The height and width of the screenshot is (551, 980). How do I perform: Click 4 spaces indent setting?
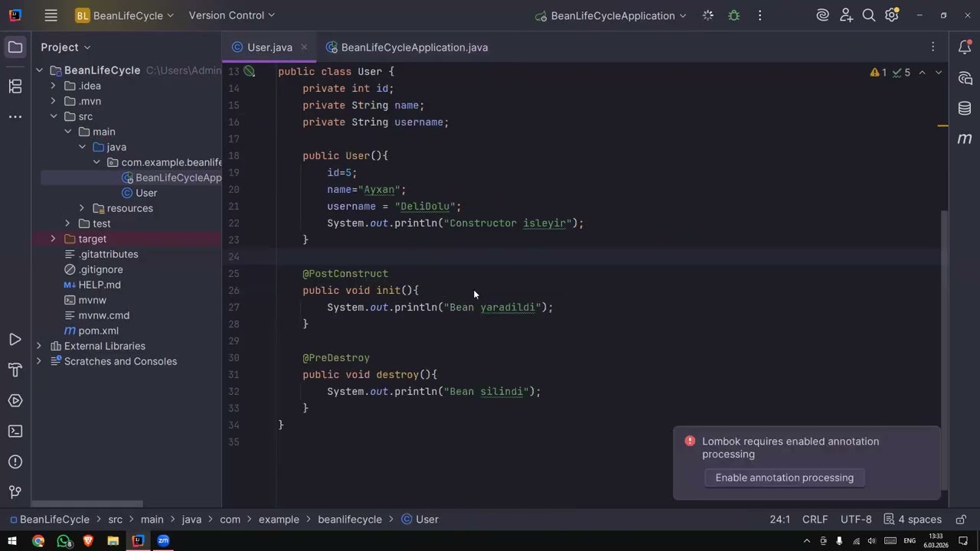pyautogui.click(x=913, y=519)
